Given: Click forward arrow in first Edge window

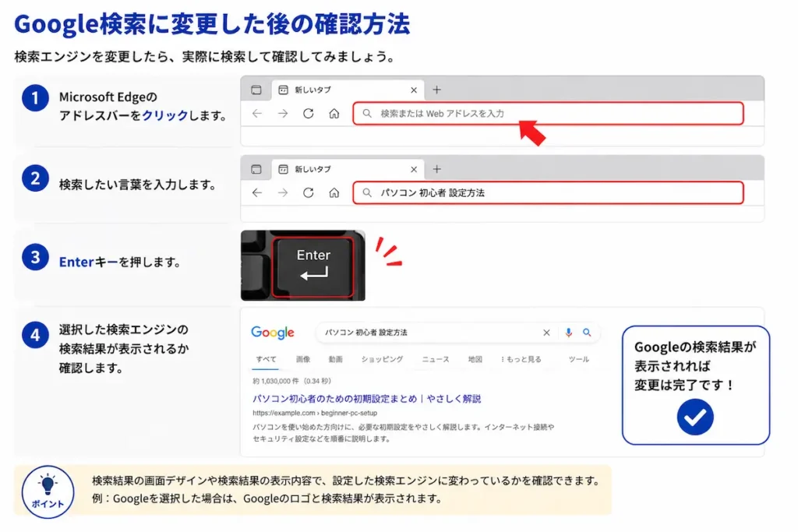Looking at the screenshot, I should coord(283,114).
